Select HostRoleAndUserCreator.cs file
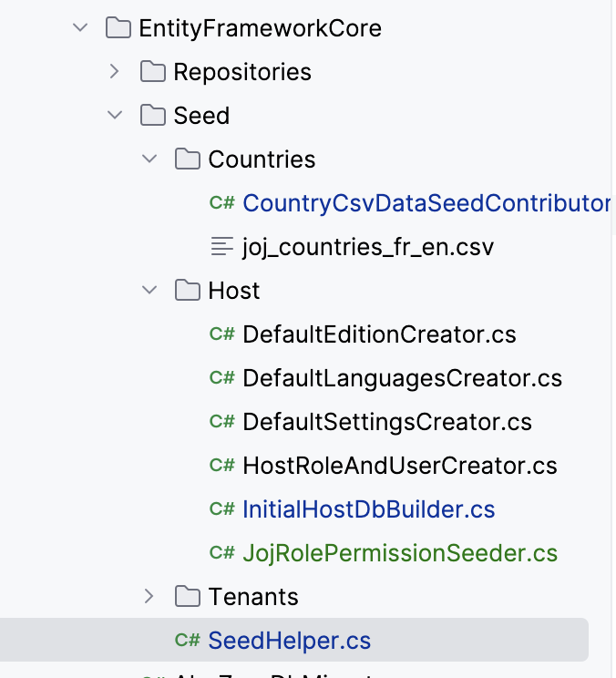616x678 pixels. [399, 466]
